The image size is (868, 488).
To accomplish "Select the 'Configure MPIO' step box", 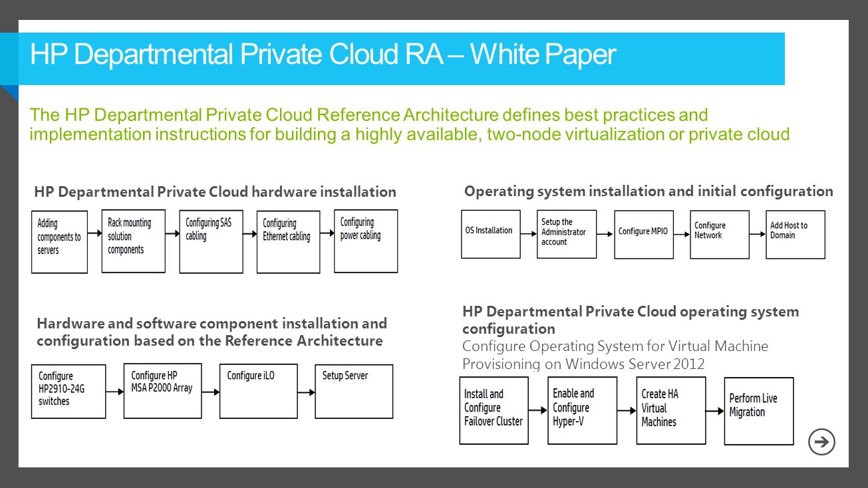I will tap(644, 235).
